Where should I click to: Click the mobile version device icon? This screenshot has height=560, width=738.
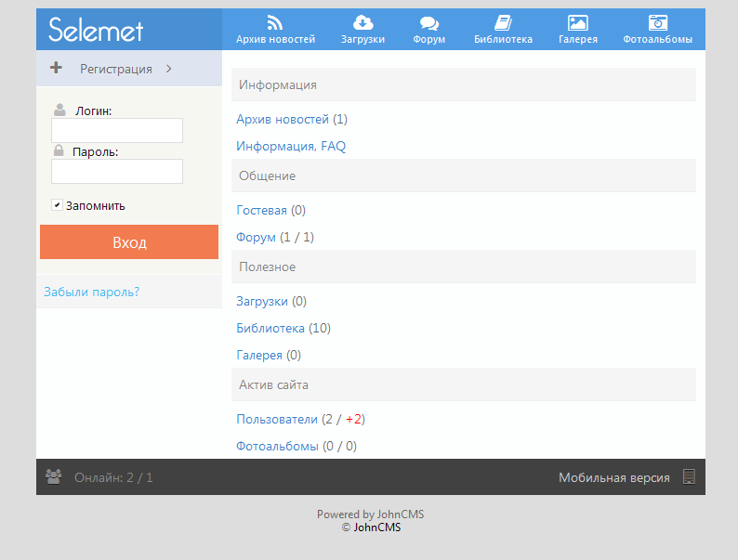click(689, 476)
